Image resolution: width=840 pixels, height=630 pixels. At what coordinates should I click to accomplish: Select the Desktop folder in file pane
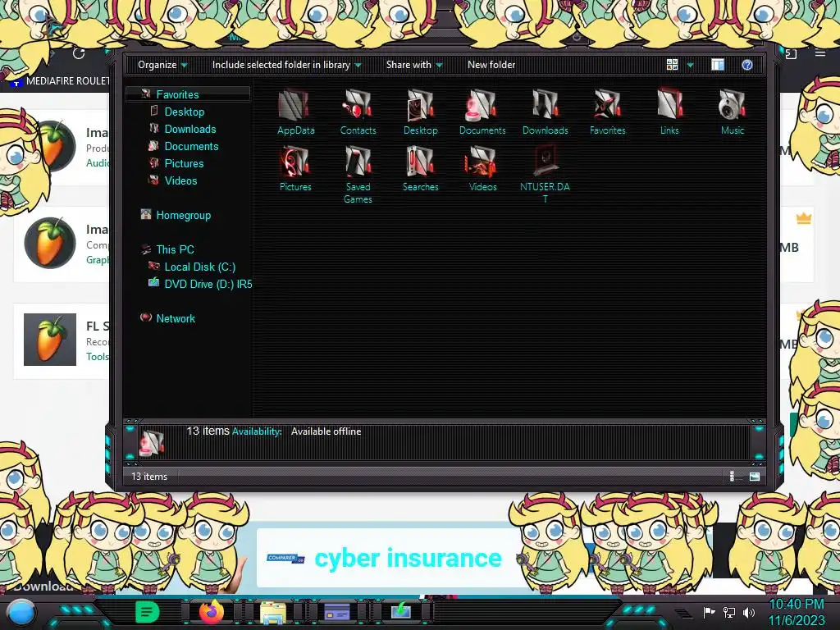tap(421, 112)
